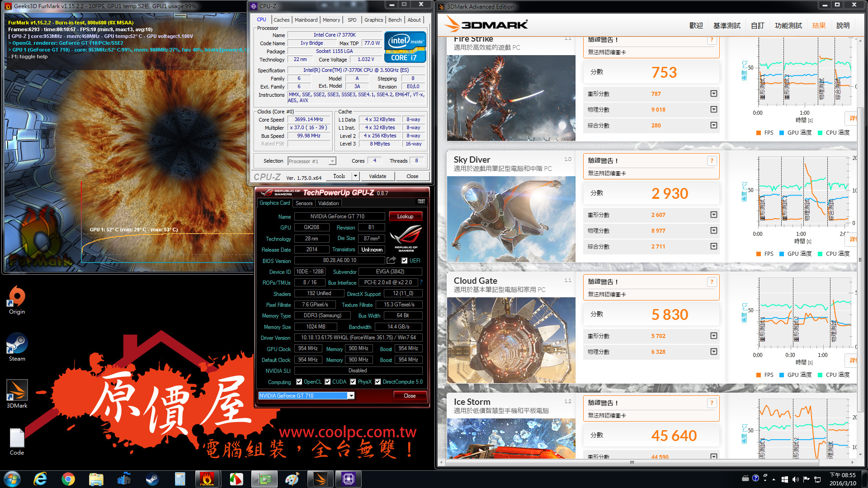The image size is (868, 488).
Task: Open the Bench tab in CPU-Z
Action: click(395, 20)
